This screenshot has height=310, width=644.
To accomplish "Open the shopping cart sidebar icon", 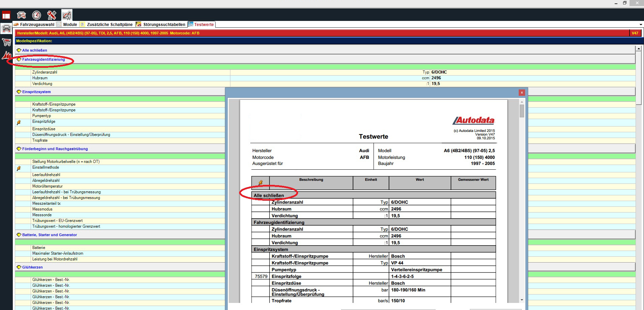I will click(x=6, y=42).
